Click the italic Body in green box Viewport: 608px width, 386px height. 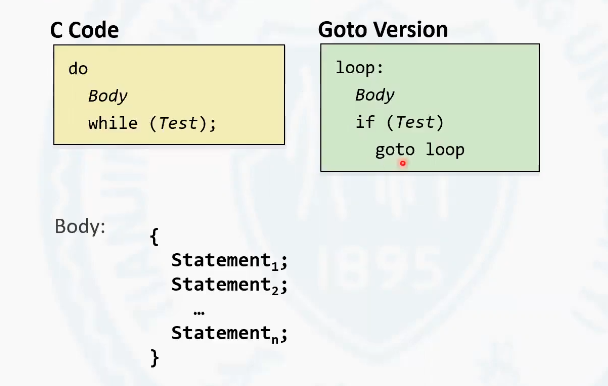tap(375, 95)
